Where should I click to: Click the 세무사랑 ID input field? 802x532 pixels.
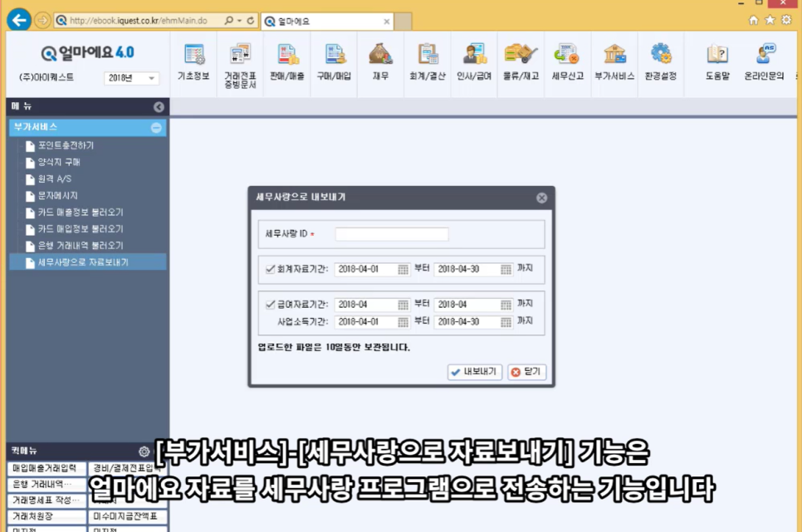392,234
